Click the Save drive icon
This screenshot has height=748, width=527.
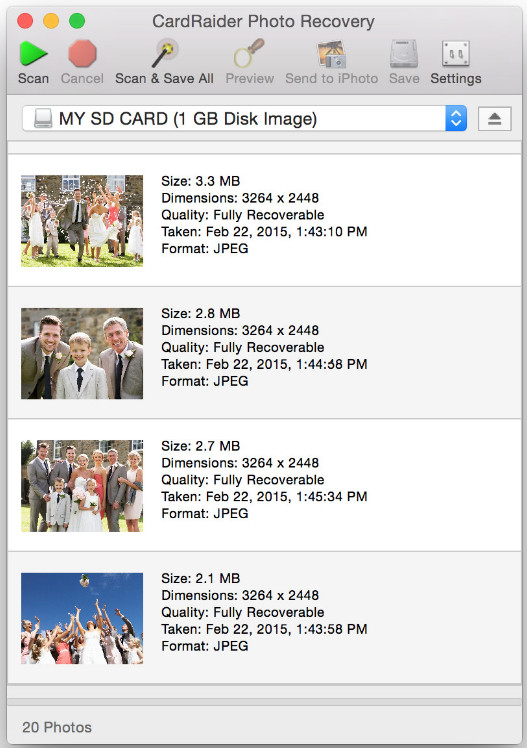click(x=404, y=53)
